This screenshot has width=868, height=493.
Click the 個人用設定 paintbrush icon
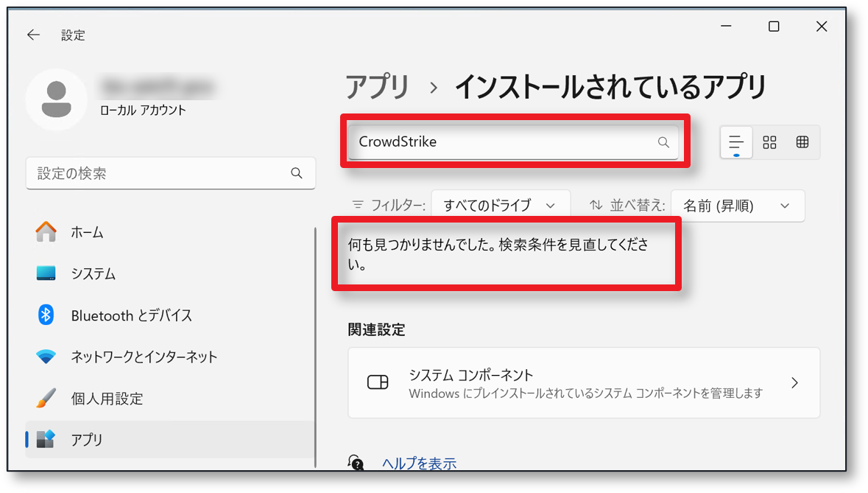(x=46, y=398)
